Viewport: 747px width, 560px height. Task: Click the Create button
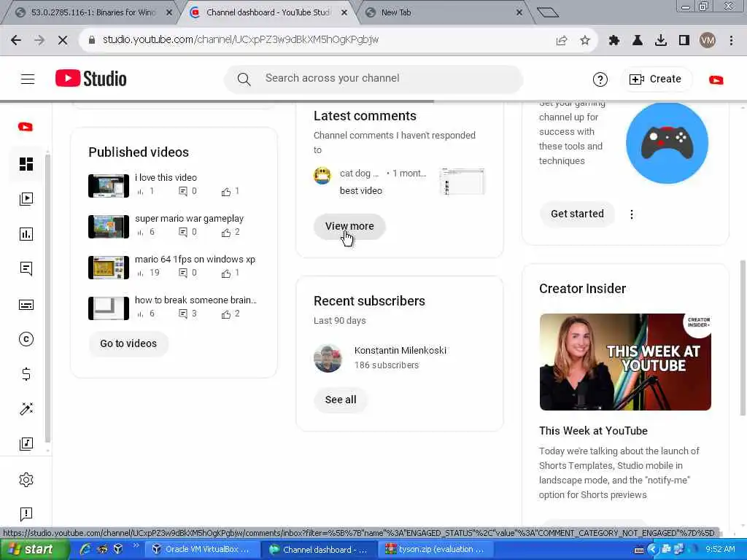pyautogui.click(x=656, y=79)
